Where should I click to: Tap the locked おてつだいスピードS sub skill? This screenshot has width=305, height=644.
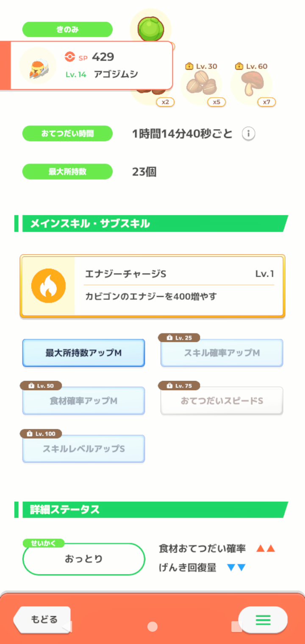(222, 400)
